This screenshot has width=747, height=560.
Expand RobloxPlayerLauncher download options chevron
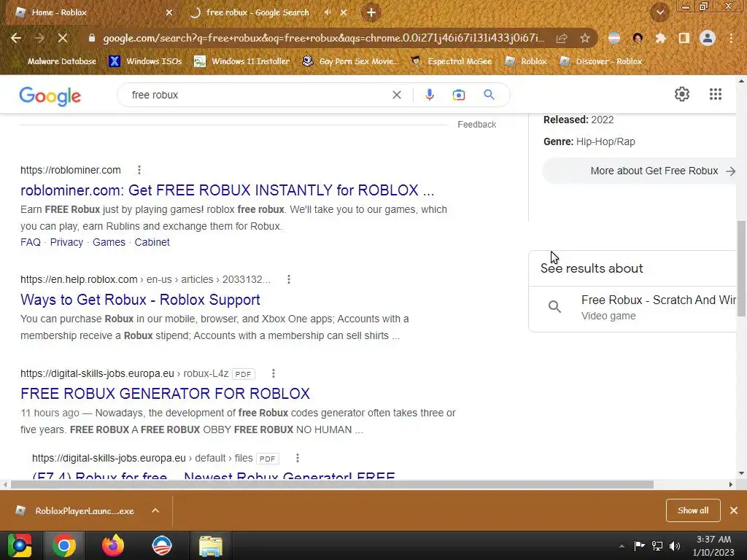(155, 510)
